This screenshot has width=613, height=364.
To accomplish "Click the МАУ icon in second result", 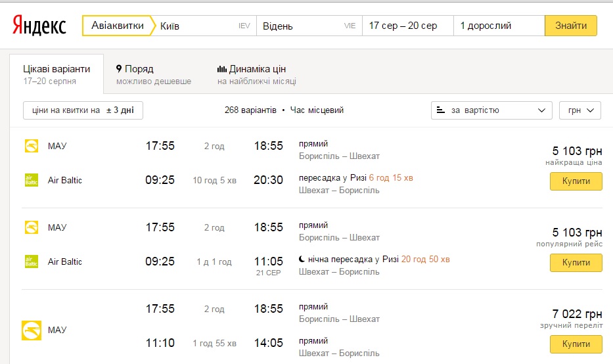I will [31, 227].
